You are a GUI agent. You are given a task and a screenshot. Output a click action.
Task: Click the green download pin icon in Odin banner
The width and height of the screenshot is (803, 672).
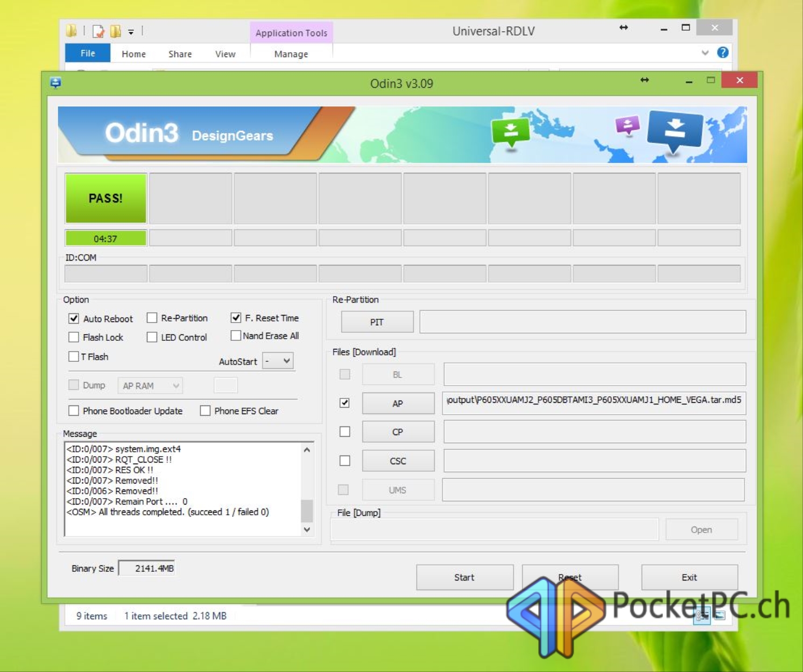pos(510,131)
